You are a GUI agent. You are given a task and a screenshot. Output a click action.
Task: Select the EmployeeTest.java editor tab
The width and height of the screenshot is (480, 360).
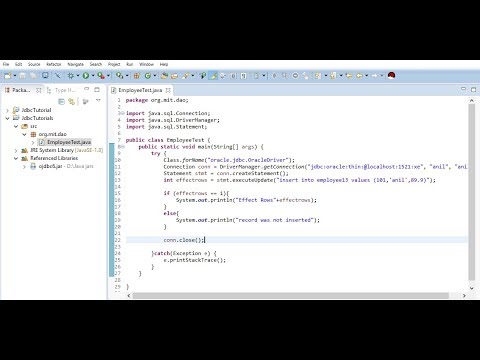pyautogui.click(x=140, y=90)
